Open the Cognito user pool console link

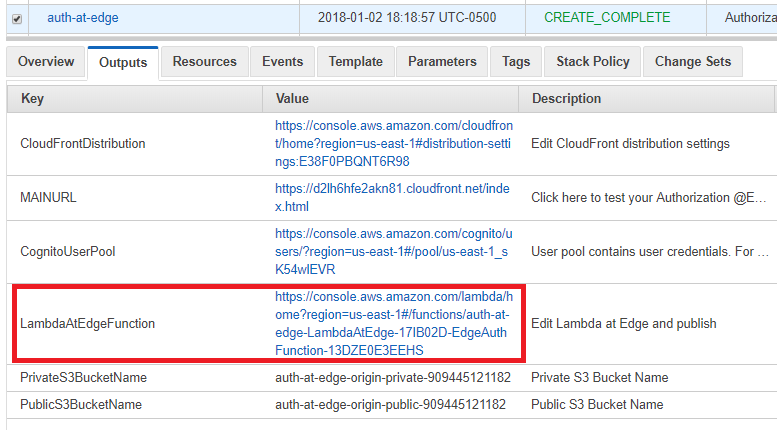pyautogui.click(x=393, y=252)
